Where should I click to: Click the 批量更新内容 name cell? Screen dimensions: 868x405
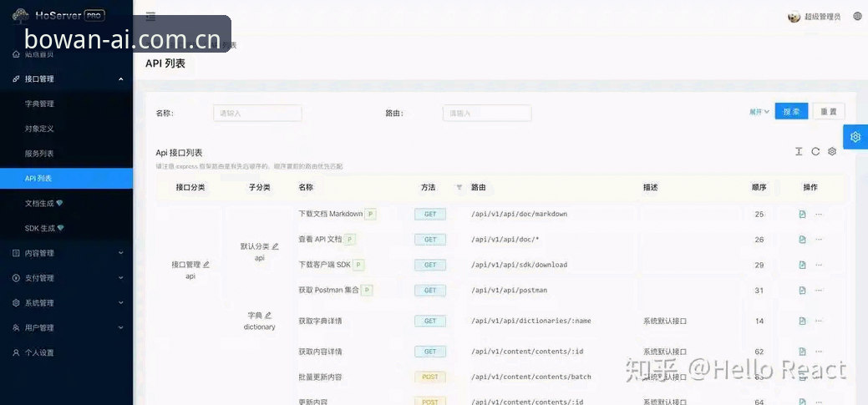(320, 377)
